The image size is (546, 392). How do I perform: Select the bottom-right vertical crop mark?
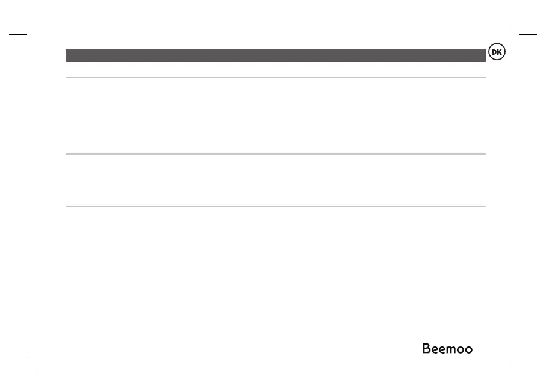511,373
